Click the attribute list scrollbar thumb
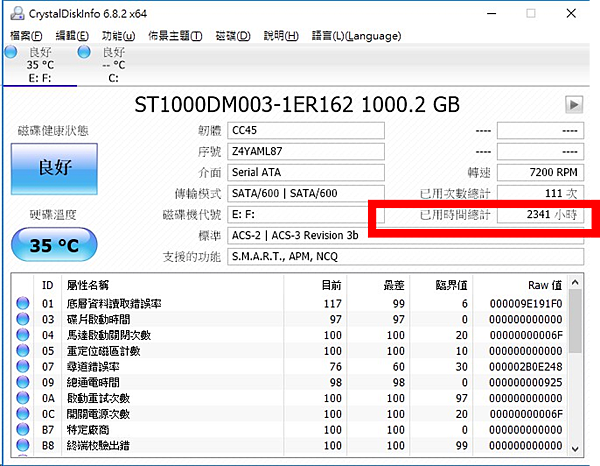600x466 pixels. coord(575,321)
